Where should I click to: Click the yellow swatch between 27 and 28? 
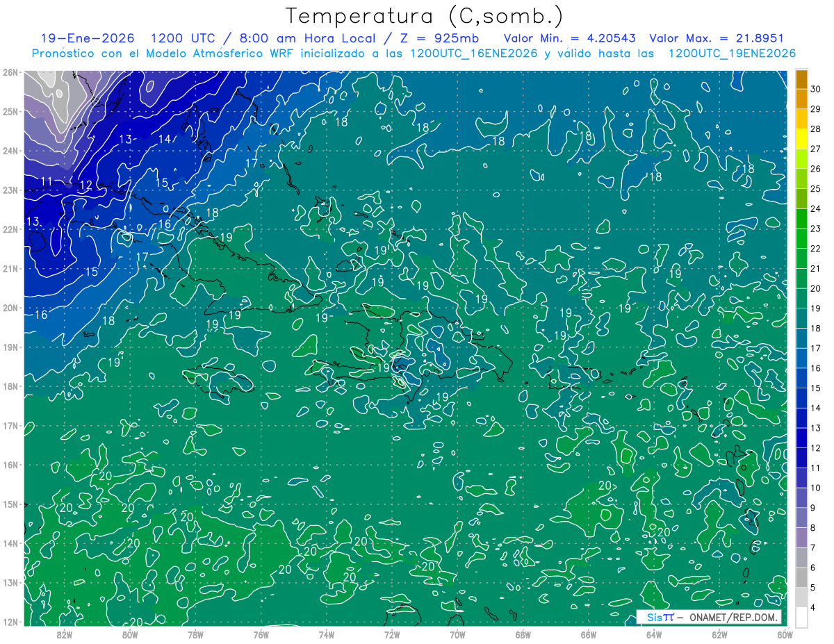pos(802,139)
